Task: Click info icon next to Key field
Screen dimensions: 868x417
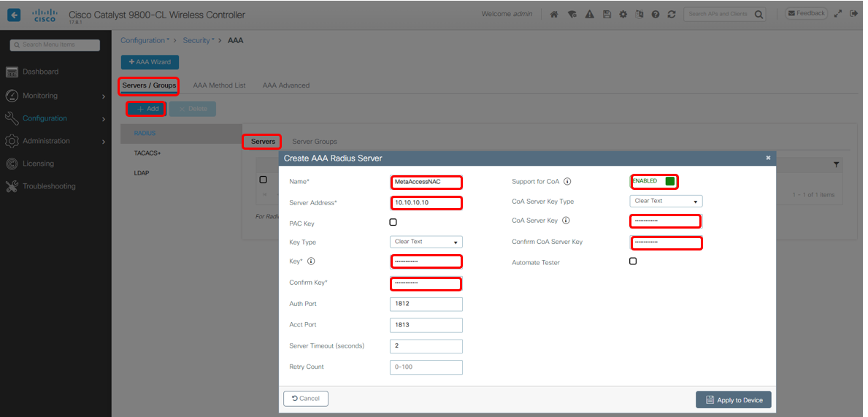Action: point(311,261)
